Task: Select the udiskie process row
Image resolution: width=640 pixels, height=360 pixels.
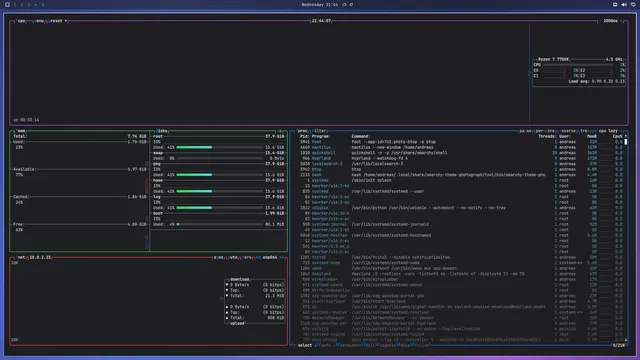Action: click(x=460, y=208)
